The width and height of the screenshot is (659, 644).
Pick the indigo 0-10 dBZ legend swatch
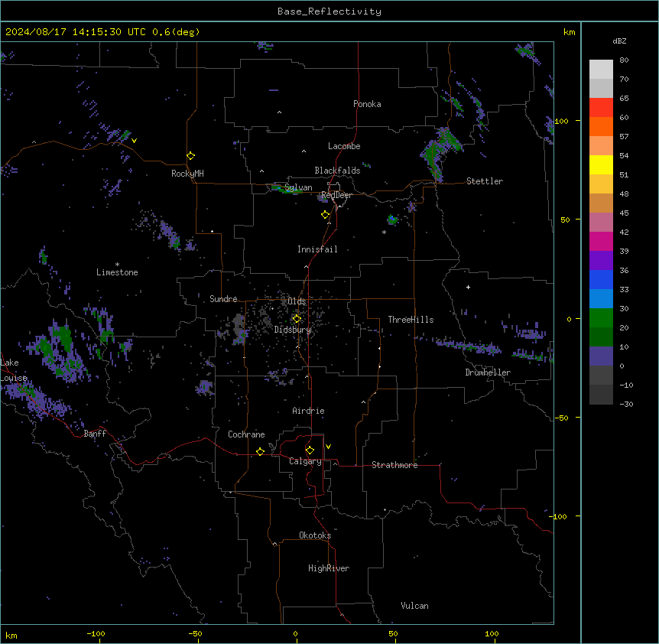point(601,356)
